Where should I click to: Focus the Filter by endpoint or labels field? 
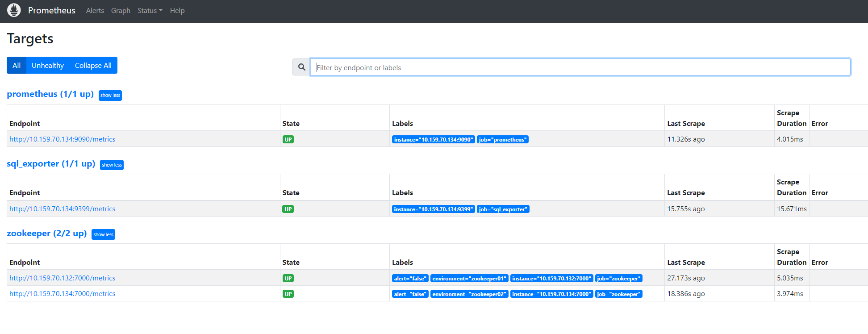[580, 67]
